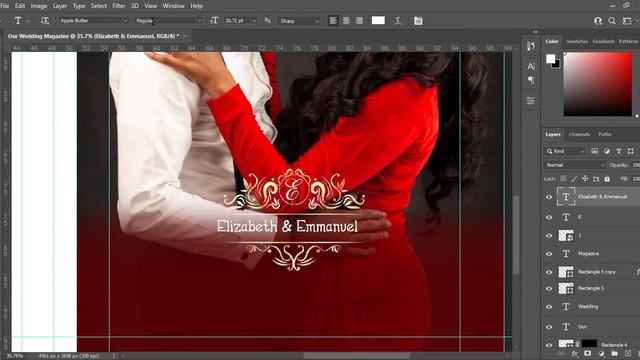Screen dimensions: 640x360
Task: Switch to the Channels tab
Action: coord(579,134)
